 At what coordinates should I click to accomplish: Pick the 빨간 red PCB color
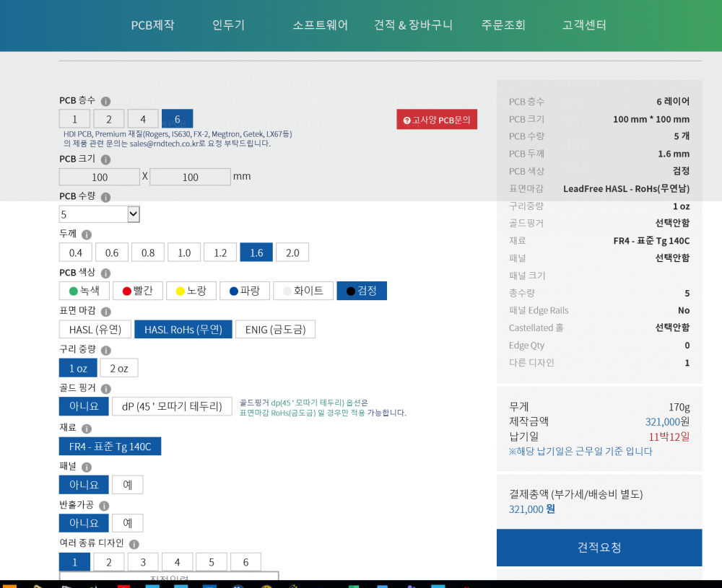(137, 291)
